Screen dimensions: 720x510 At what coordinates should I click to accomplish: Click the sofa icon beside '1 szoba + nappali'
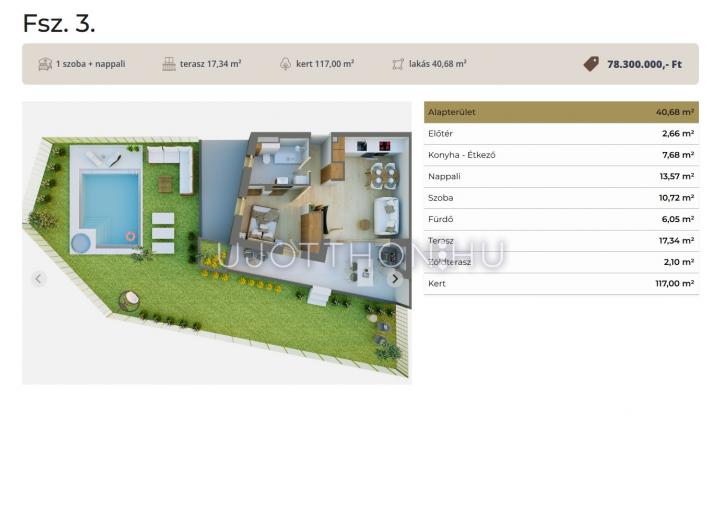[44, 64]
